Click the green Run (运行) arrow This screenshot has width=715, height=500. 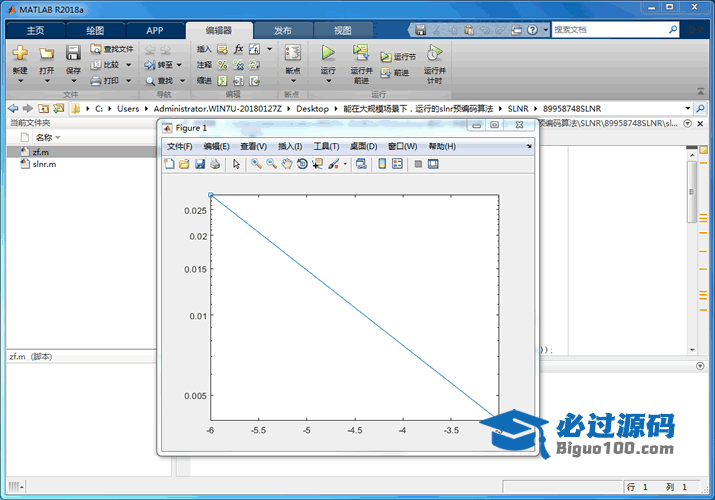click(x=328, y=52)
